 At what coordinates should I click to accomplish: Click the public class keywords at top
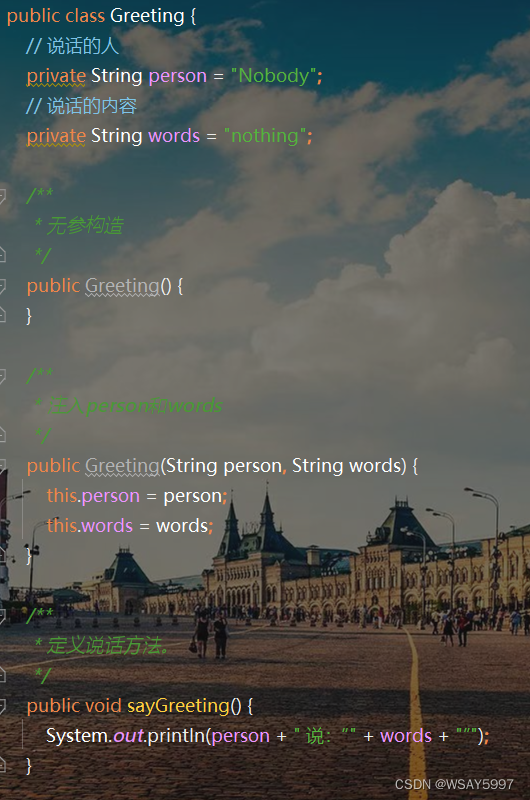56,16
